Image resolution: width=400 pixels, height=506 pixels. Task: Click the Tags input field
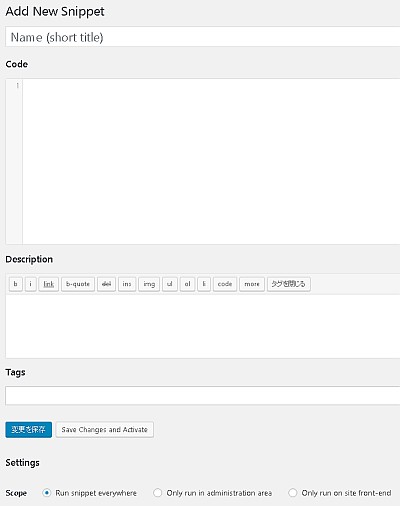coord(203,395)
